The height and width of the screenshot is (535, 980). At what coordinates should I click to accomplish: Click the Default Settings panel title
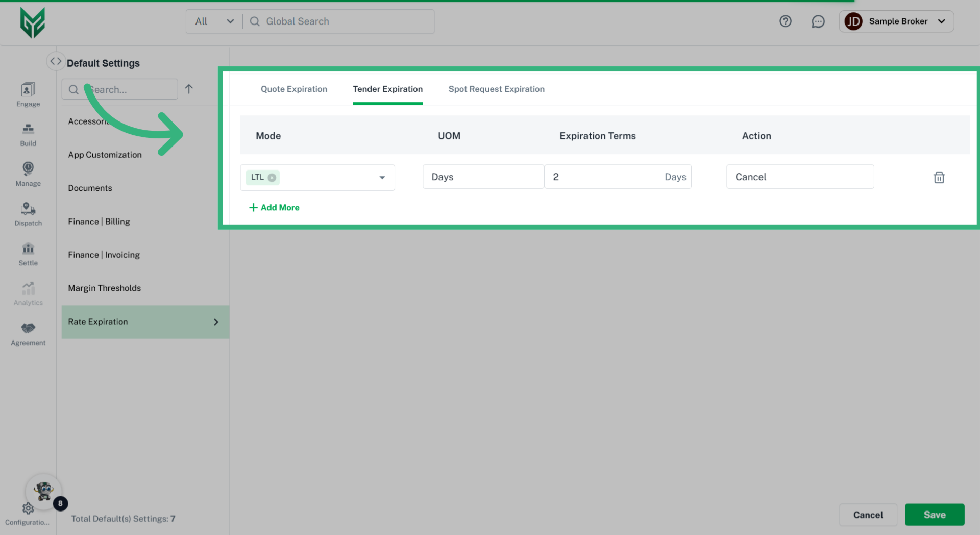[103, 63]
